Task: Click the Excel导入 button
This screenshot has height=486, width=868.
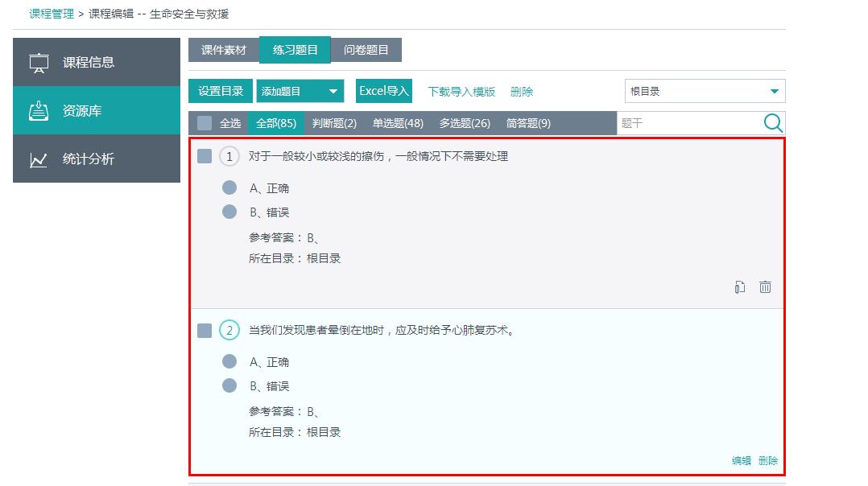Action: click(x=384, y=91)
